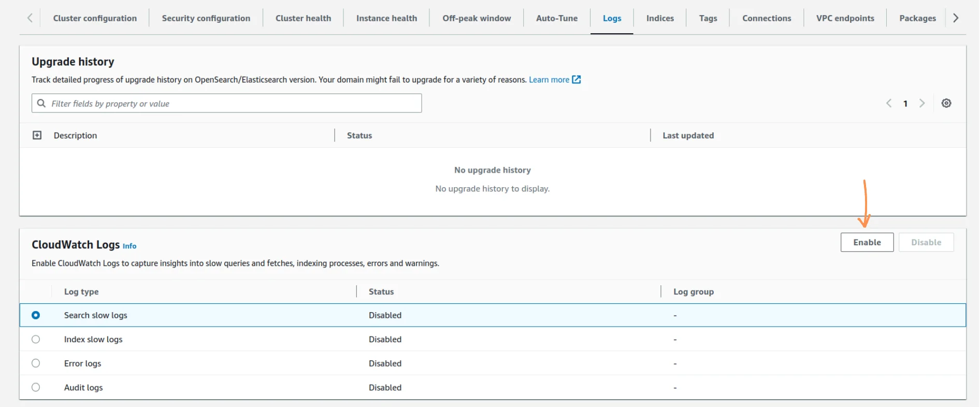Select the Error logs radio button

36,363
